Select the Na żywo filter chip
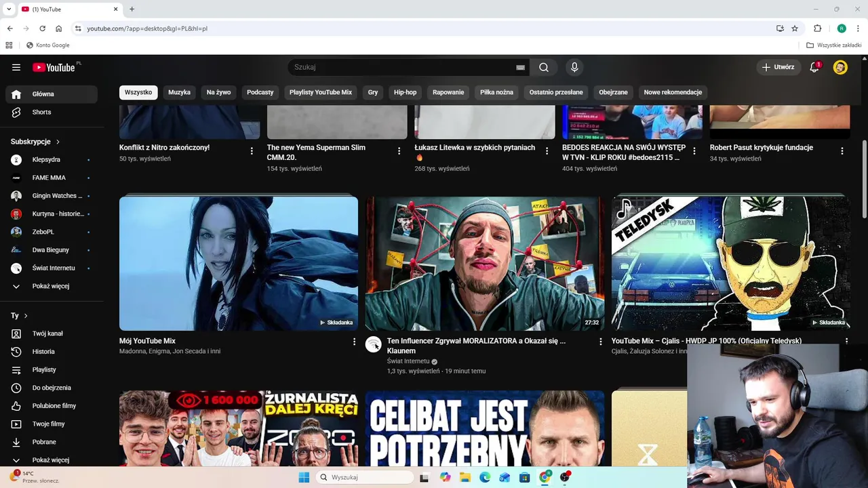The height and width of the screenshot is (488, 868). click(x=218, y=92)
